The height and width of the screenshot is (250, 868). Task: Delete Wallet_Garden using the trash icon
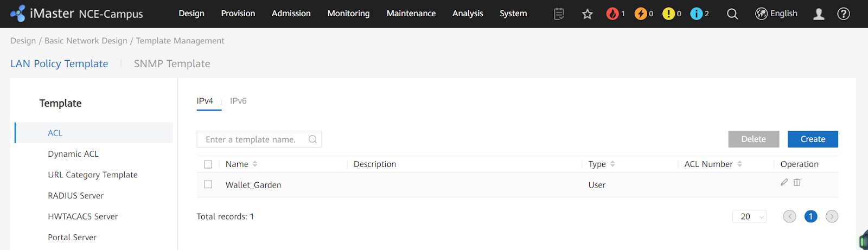tap(797, 182)
